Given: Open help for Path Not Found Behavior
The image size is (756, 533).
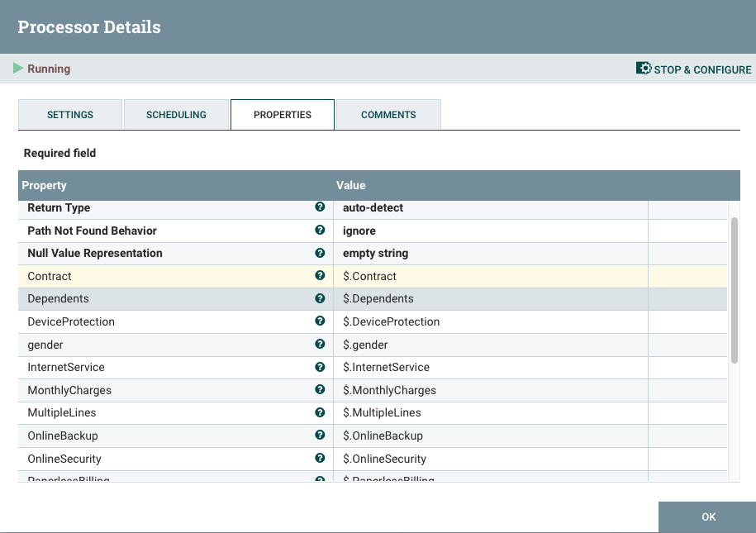Looking at the screenshot, I should click(320, 231).
